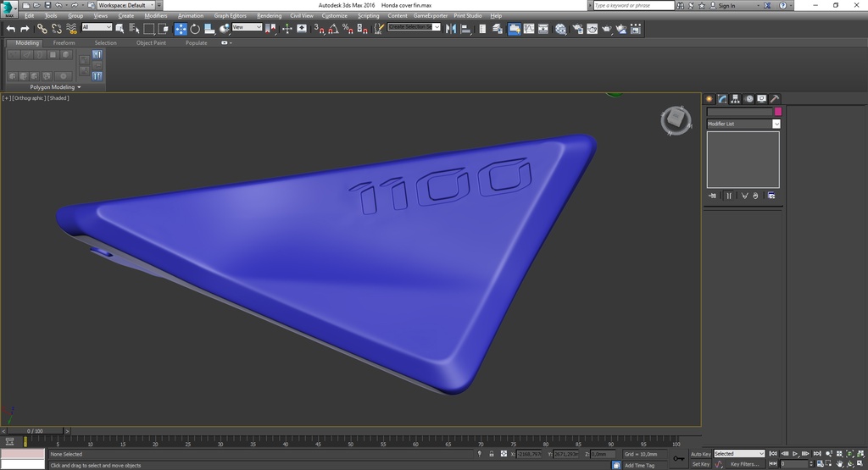This screenshot has width=868, height=470.
Task: Click the Mirror tool icon
Action: [x=451, y=29]
